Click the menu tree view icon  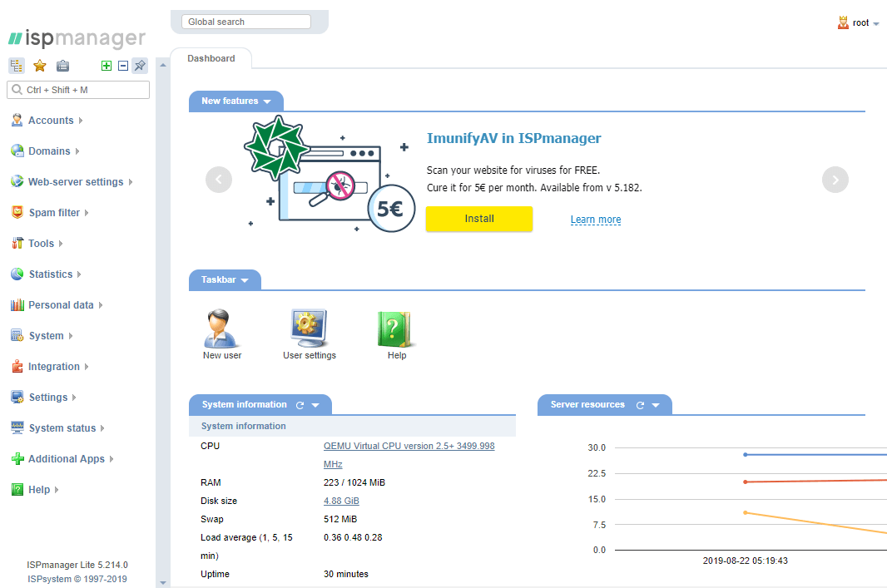17,66
